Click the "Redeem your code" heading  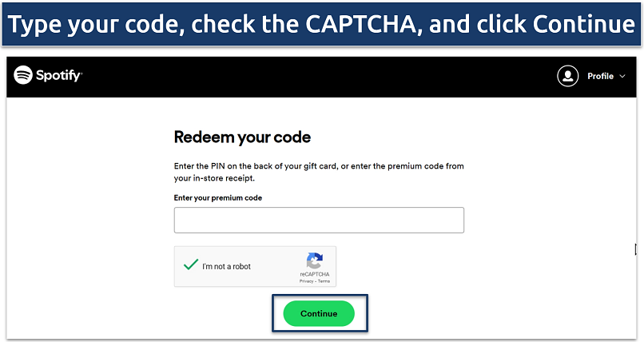tap(242, 137)
